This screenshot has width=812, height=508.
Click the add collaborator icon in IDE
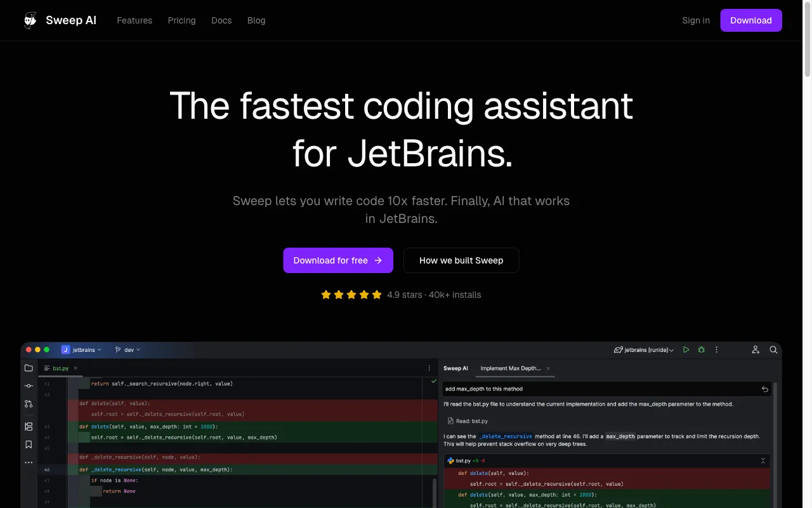pos(756,350)
